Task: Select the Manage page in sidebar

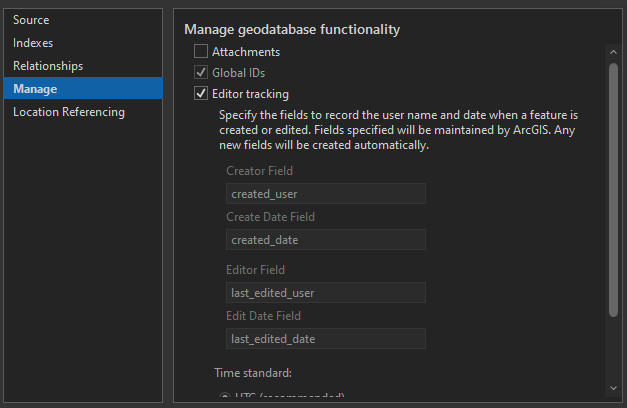Action: click(35, 89)
